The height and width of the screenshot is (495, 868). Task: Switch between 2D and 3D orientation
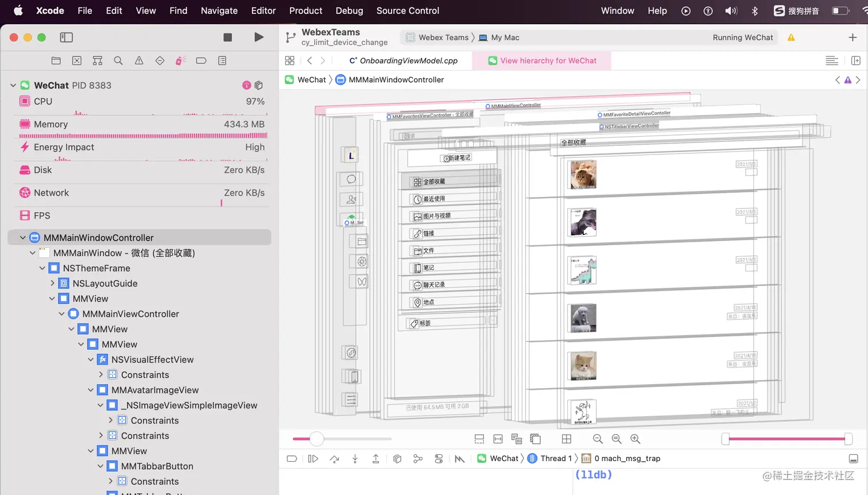pos(536,439)
